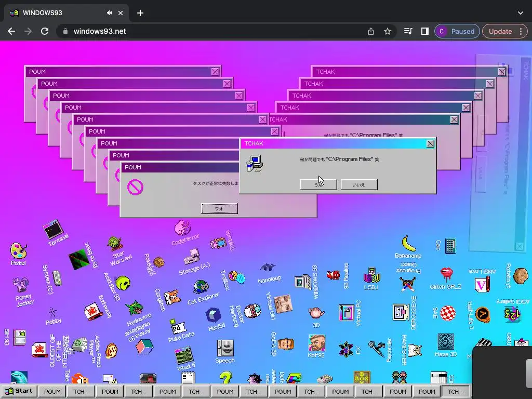
Task: Launch the LSDJ icon
Action: click(372, 275)
